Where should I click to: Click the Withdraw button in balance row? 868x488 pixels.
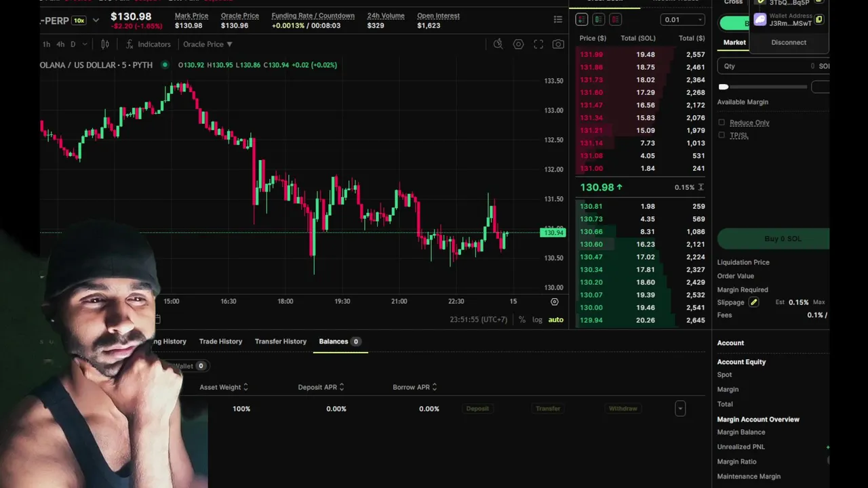coord(623,409)
